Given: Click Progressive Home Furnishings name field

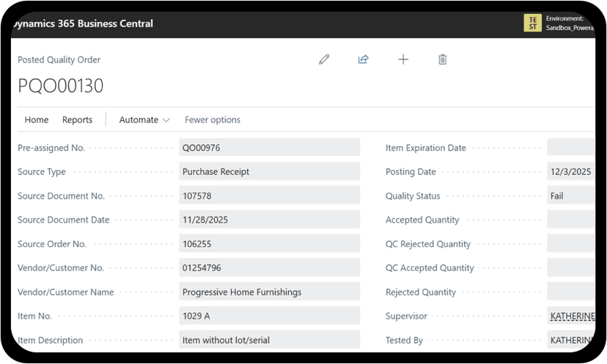Looking at the screenshot, I should pos(270,291).
